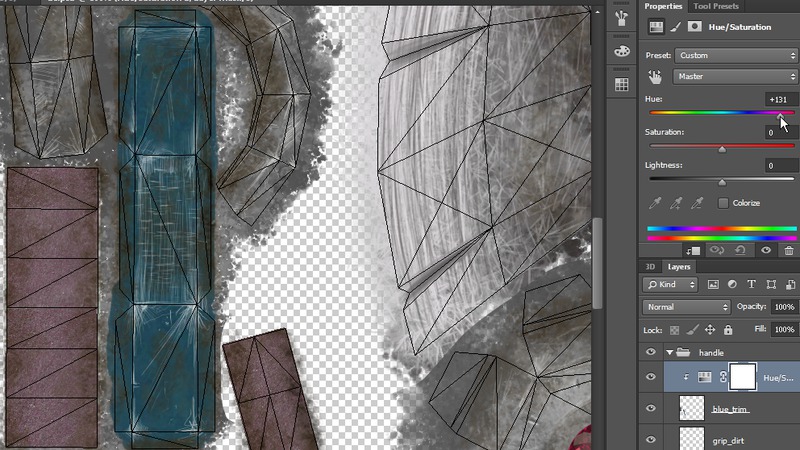This screenshot has width=800, height=450.
Task: Click the Hue value field
Action: pos(782,99)
